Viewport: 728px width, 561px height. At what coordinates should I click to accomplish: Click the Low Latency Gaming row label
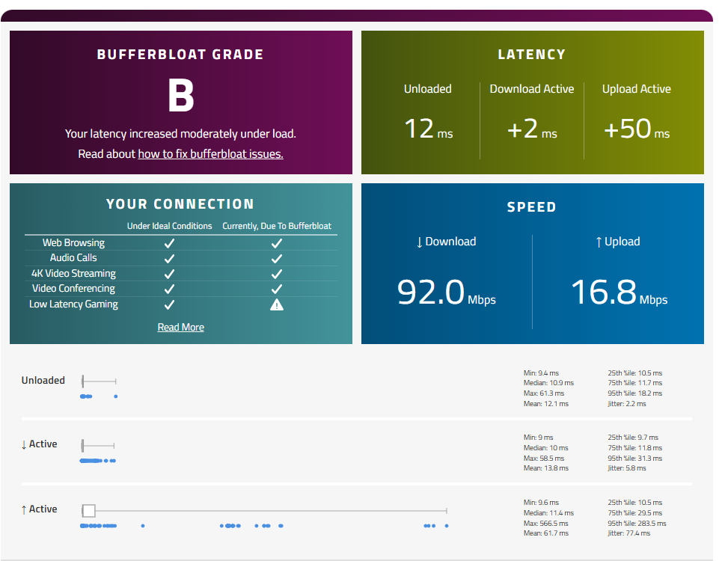click(73, 304)
